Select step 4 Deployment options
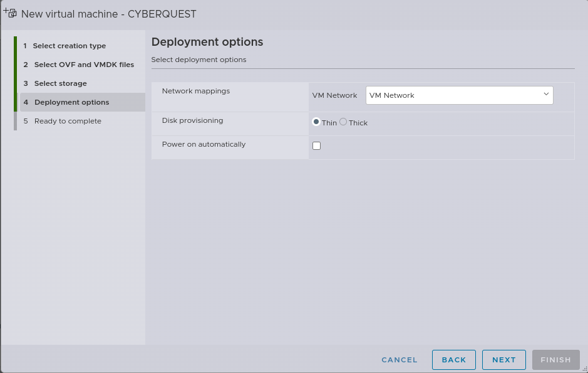This screenshot has height=373, width=588. coord(71,102)
